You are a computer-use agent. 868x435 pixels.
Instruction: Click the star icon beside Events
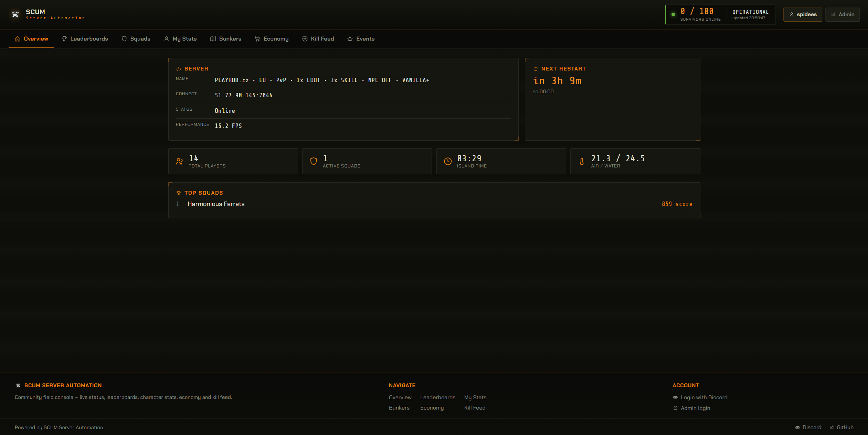click(350, 39)
